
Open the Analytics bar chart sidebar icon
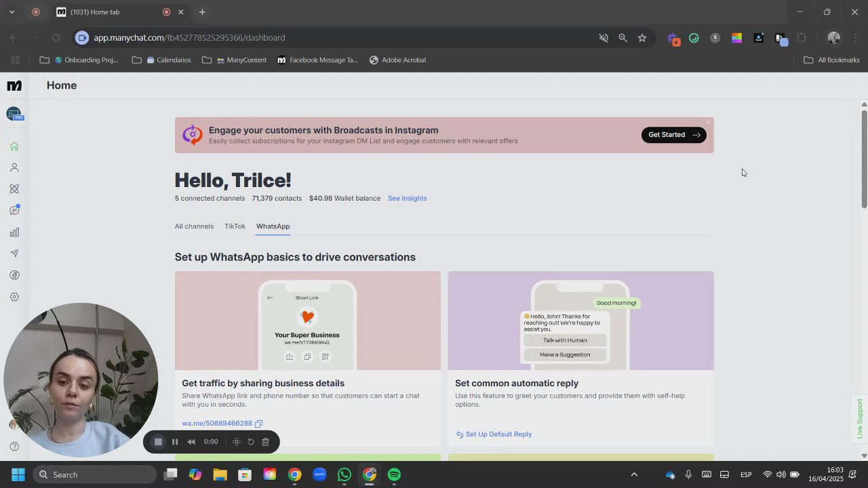click(14, 232)
